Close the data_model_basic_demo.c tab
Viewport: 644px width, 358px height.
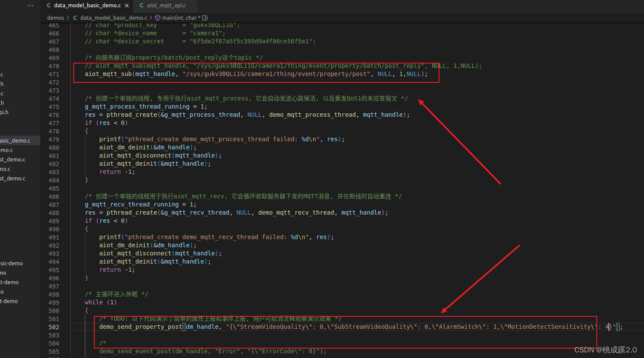point(126,6)
